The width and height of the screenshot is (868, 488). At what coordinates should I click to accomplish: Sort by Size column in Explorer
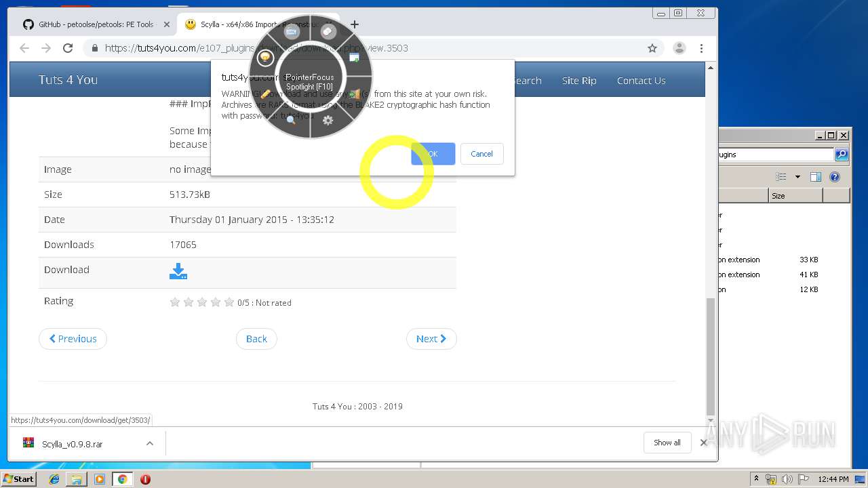(x=795, y=196)
